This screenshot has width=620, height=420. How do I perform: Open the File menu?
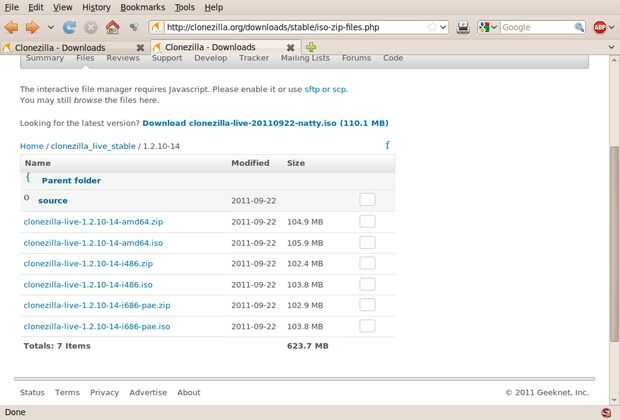11,7
